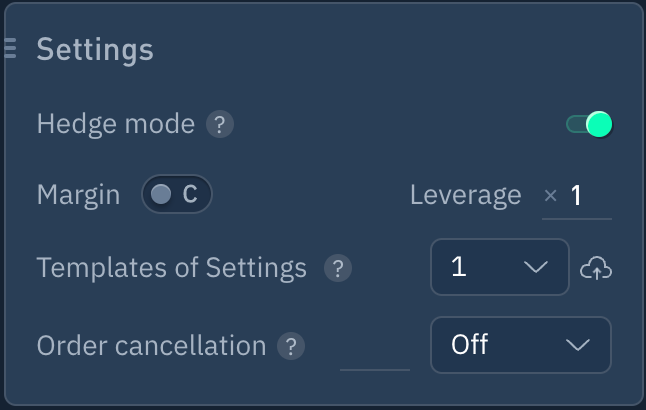Click the Templates of Settings label
Image resolution: width=646 pixels, height=410 pixels.
171,268
